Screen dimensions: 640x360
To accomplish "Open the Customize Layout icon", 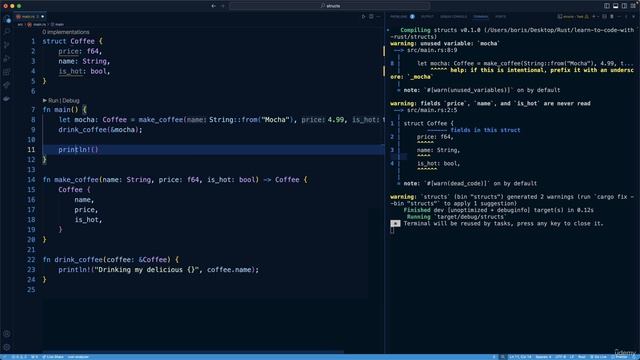I will pos(633,6).
